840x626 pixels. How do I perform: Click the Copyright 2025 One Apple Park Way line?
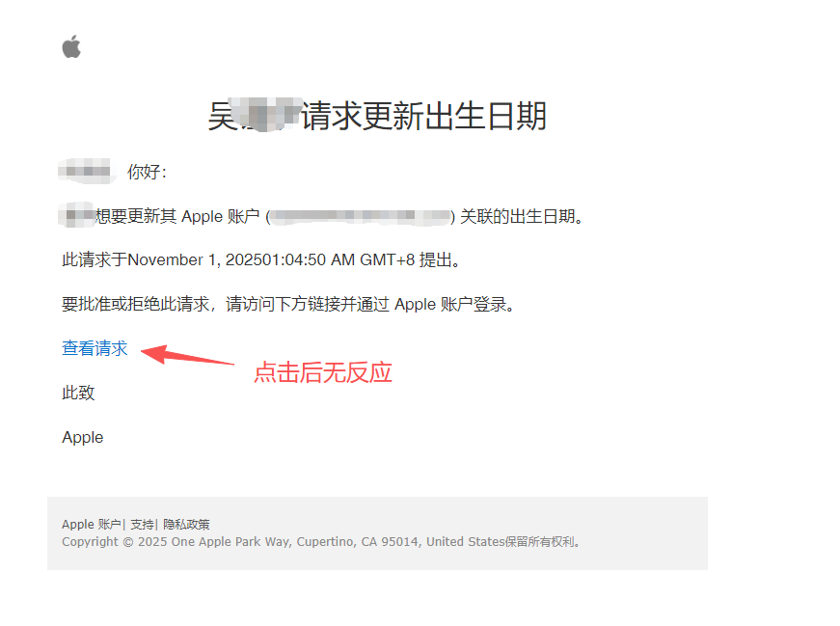(x=321, y=542)
